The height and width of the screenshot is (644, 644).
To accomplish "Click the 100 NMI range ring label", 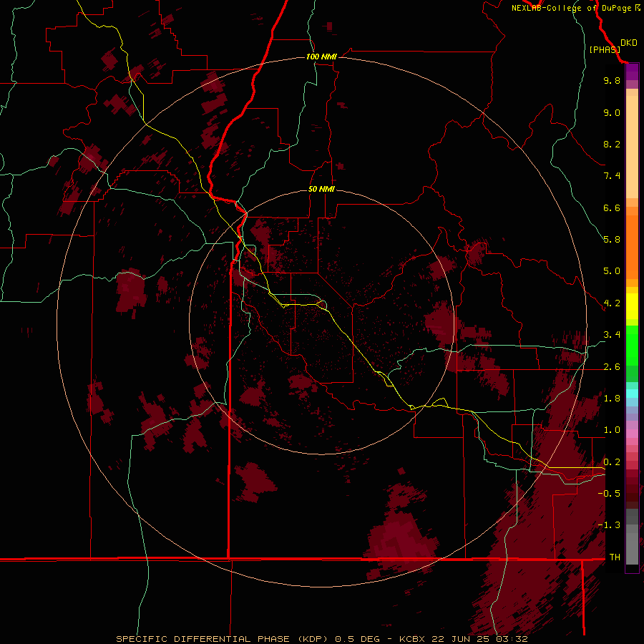I will coord(321,57).
